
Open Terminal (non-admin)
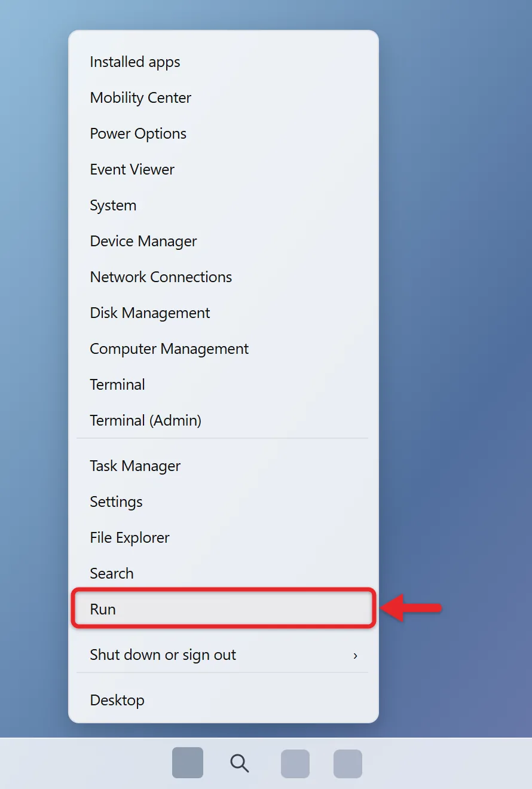pos(224,385)
